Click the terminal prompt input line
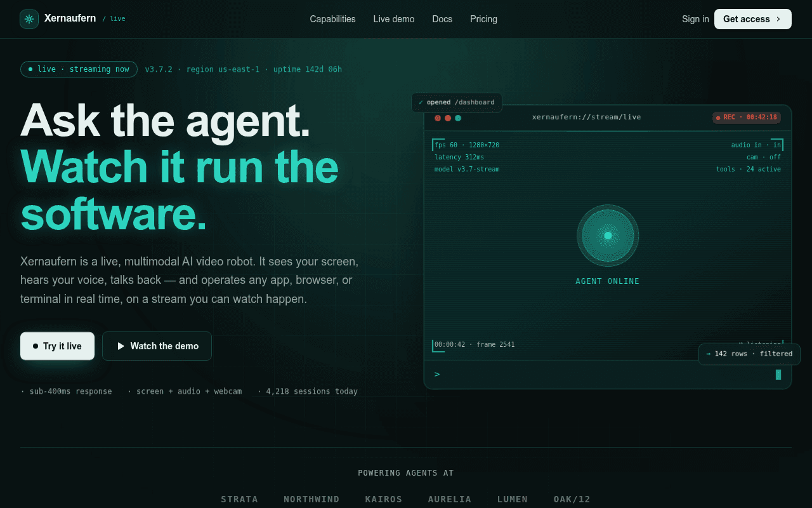 click(x=607, y=374)
